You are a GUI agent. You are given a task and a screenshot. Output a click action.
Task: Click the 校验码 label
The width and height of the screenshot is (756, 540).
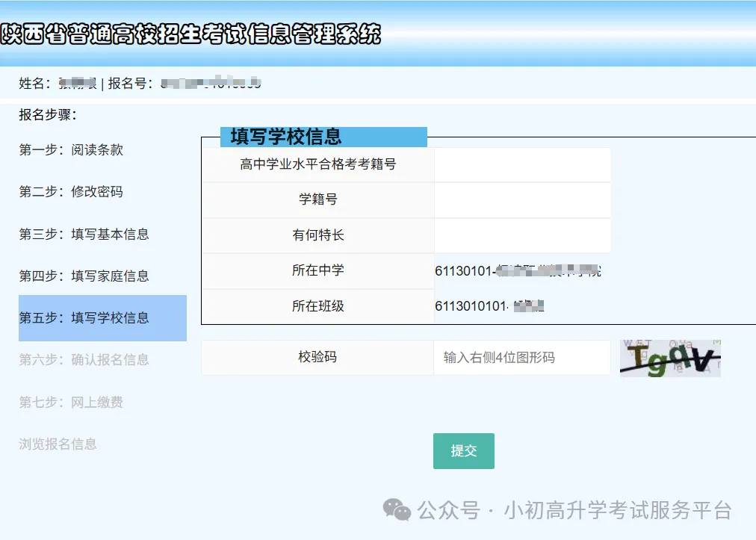pyautogui.click(x=317, y=357)
